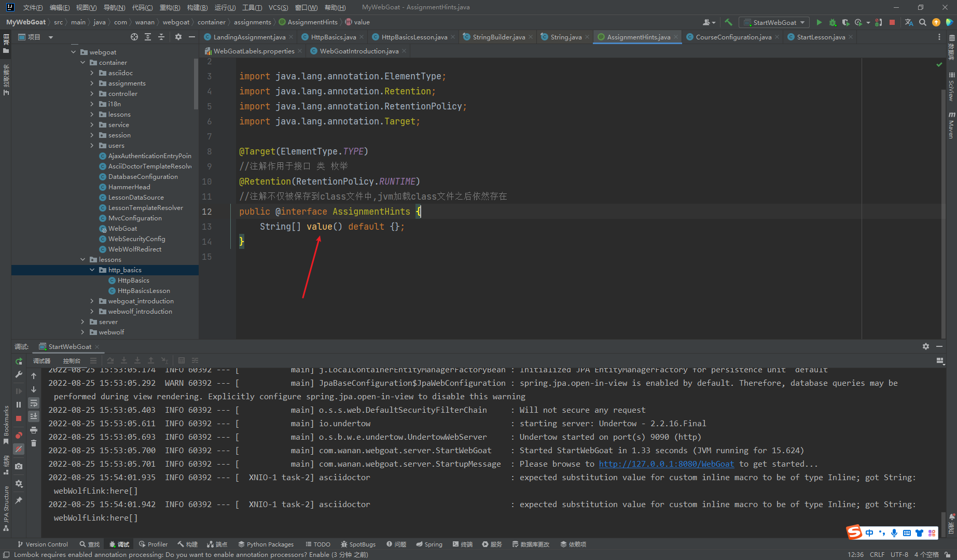The height and width of the screenshot is (560, 957).
Task: Stop the process with the top red square
Action: coord(892,22)
